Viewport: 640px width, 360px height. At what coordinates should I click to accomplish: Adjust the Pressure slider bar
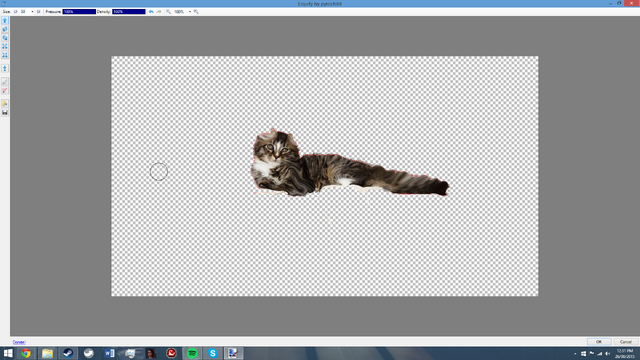click(79, 12)
